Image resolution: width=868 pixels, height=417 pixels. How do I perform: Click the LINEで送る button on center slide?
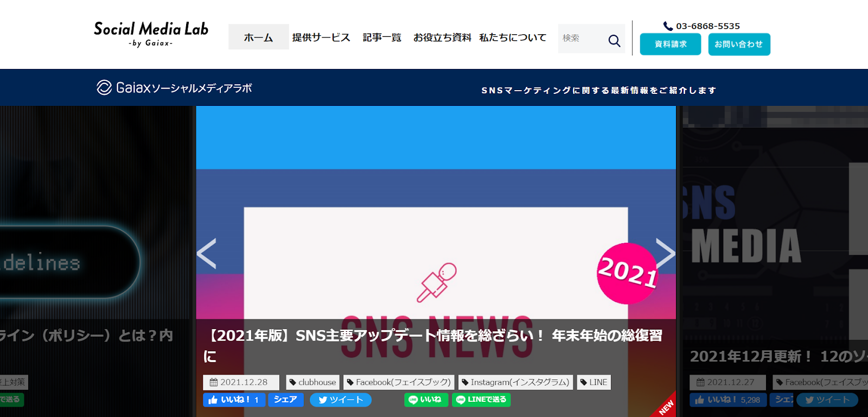click(481, 400)
